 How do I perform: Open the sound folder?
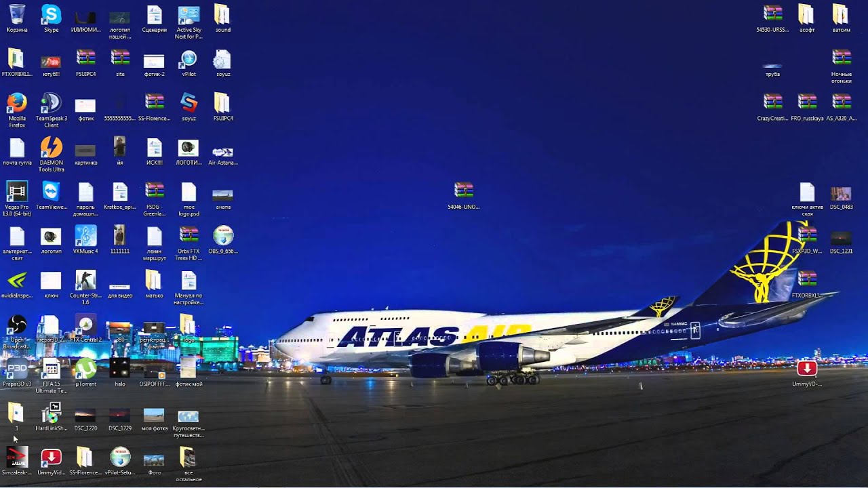pos(222,14)
